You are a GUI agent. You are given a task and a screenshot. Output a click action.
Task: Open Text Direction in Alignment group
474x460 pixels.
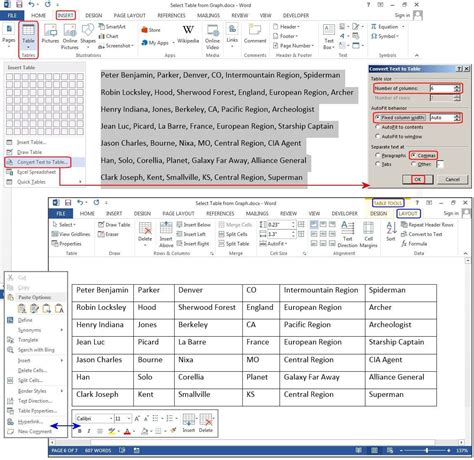pyautogui.click(x=347, y=235)
